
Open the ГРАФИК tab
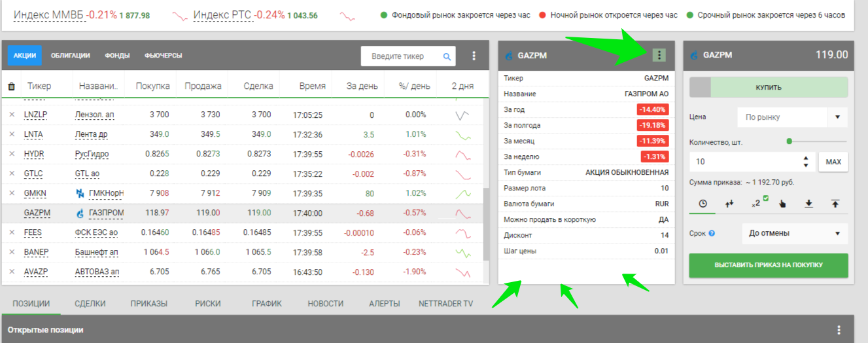(x=267, y=304)
